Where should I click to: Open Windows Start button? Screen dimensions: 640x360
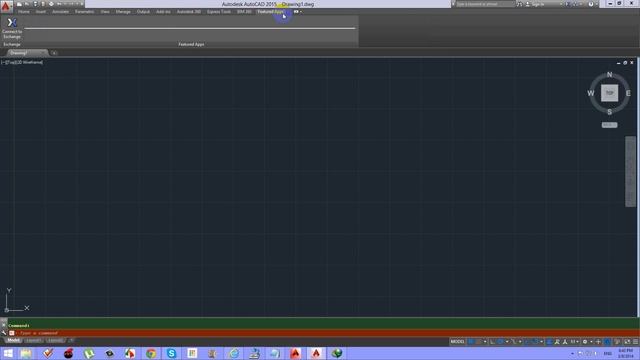tap(8, 353)
